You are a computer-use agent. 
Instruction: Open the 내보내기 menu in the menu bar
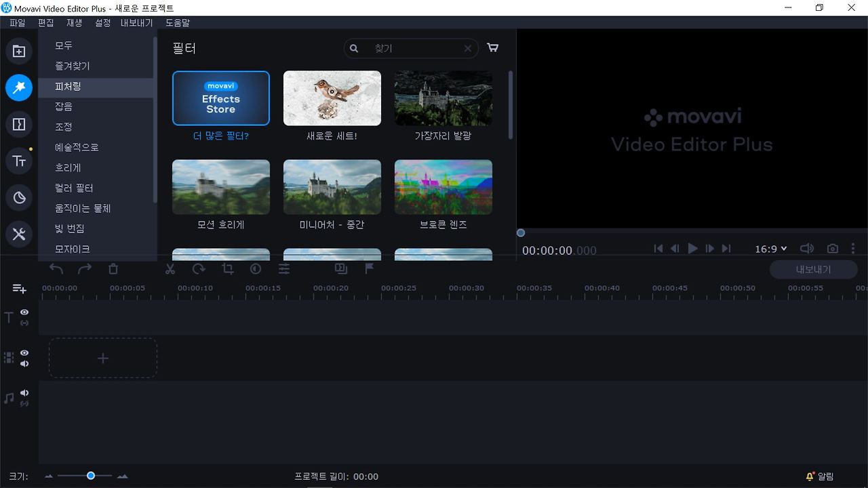pos(136,22)
